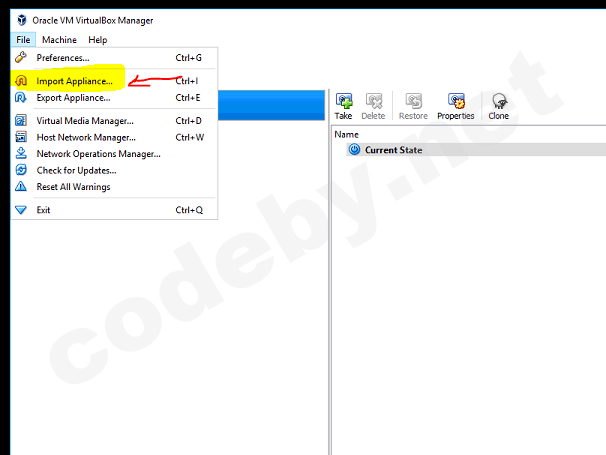Click the Exit down-arrow icon
Image resolution: width=606 pixels, height=455 pixels.
pyautogui.click(x=21, y=210)
